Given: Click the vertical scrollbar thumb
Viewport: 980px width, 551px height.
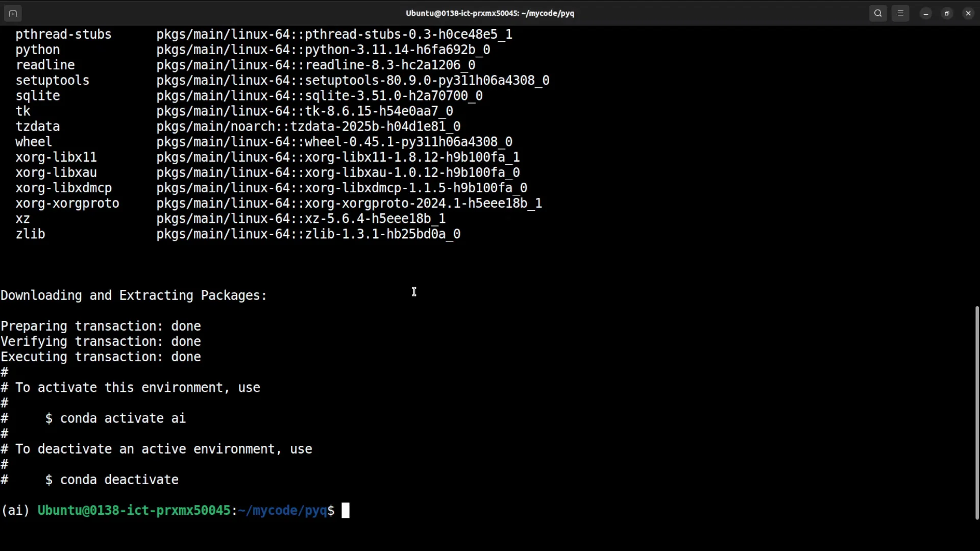Looking at the screenshot, I should (x=976, y=412).
